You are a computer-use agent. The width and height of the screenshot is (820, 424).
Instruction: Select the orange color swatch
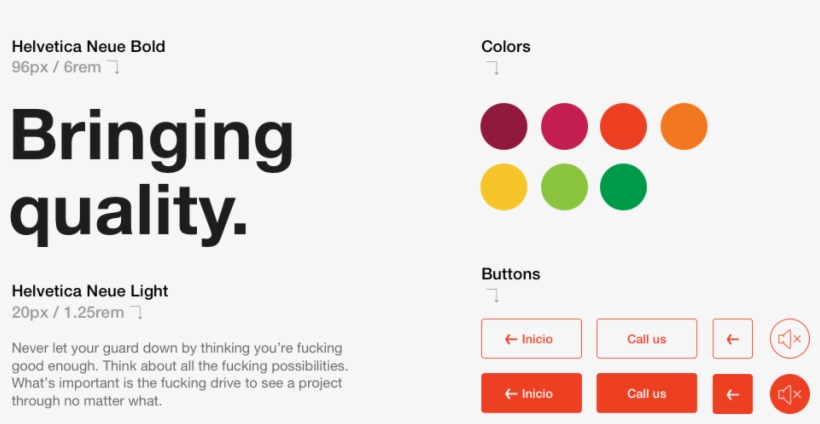coord(684,127)
